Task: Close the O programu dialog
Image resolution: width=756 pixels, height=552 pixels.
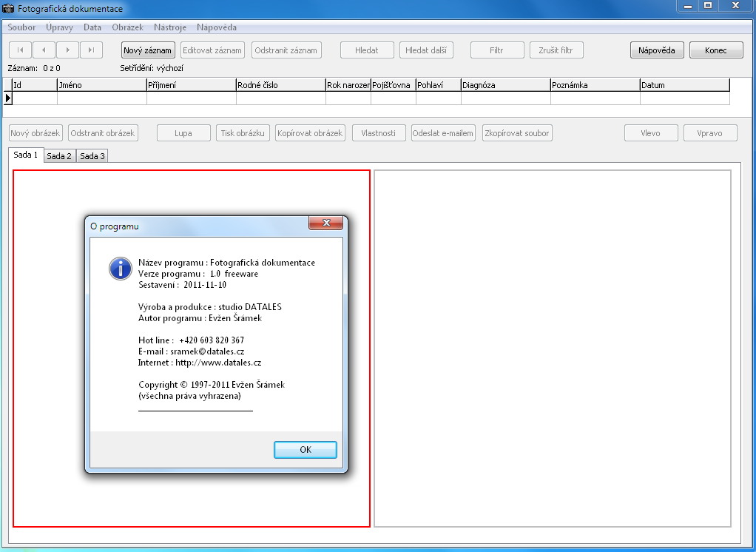Action: point(325,224)
